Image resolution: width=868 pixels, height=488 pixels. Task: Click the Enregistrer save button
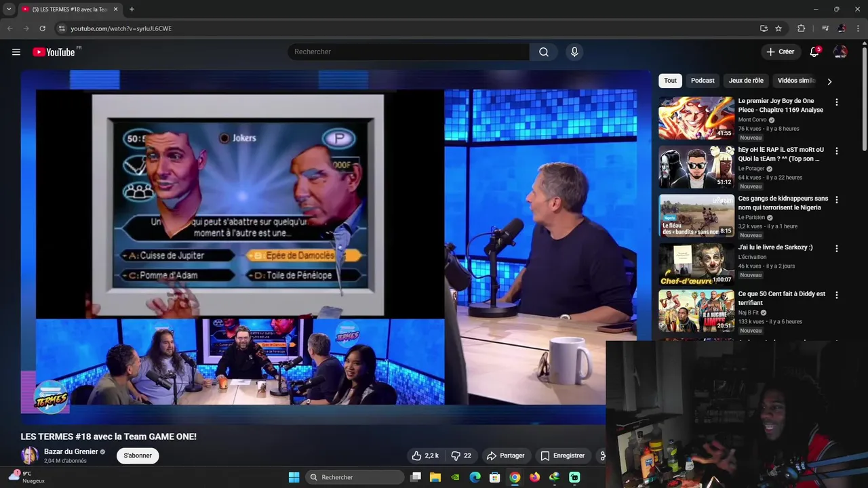click(x=562, y=455)
